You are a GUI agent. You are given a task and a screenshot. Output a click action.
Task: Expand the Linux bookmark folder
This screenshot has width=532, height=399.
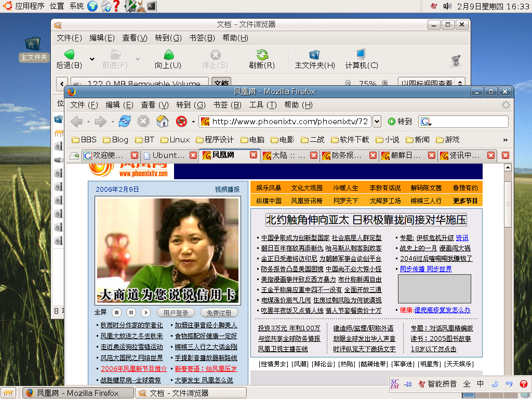point(175,140)
